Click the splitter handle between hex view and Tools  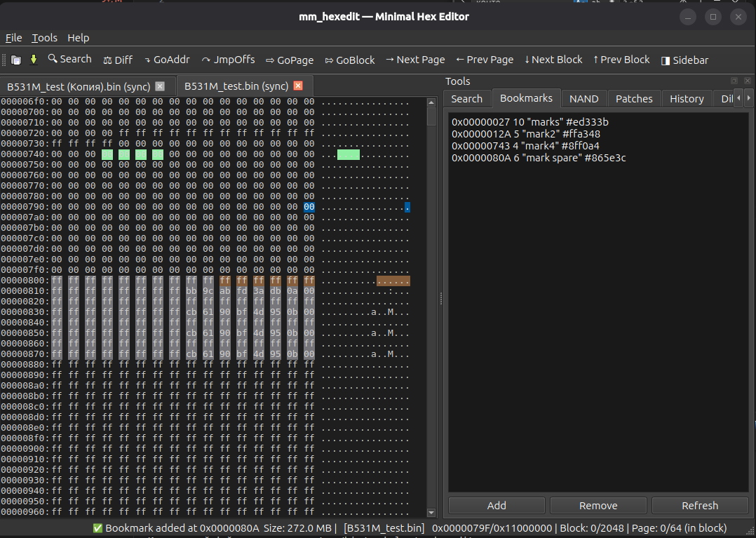440,299
